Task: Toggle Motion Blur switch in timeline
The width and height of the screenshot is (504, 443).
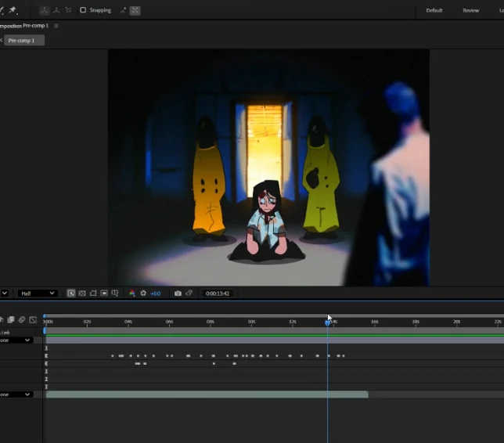Action: (x=22, y=319)
